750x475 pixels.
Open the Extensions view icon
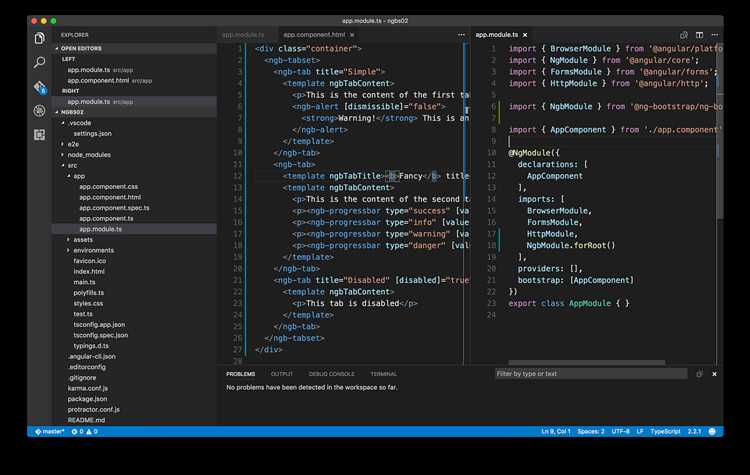[x=40, y=135]
